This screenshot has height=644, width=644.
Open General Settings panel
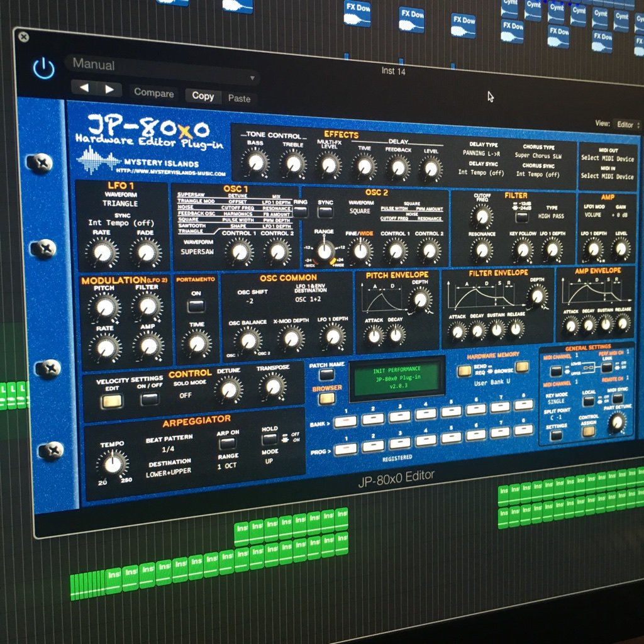coord(557,435)
